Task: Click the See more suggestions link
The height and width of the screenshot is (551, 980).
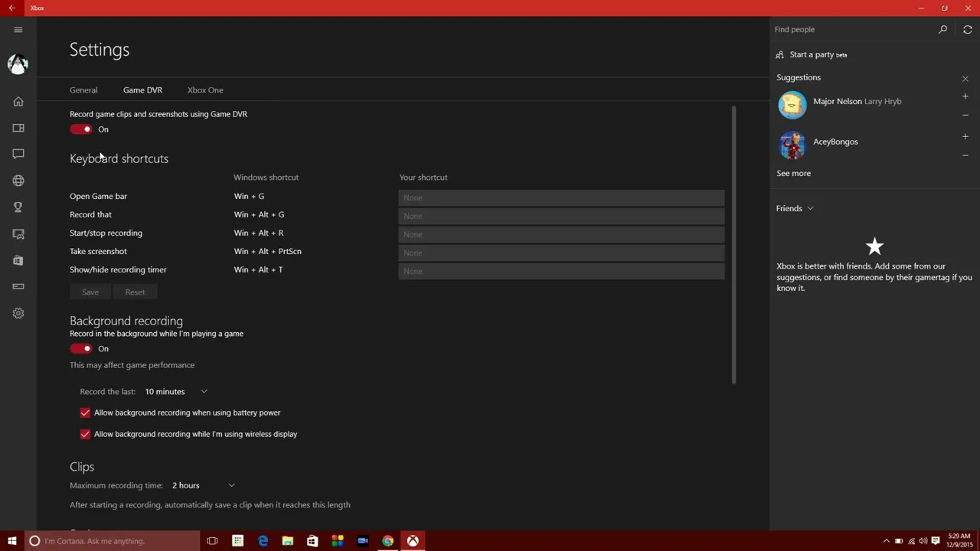Action: [793, 173]
